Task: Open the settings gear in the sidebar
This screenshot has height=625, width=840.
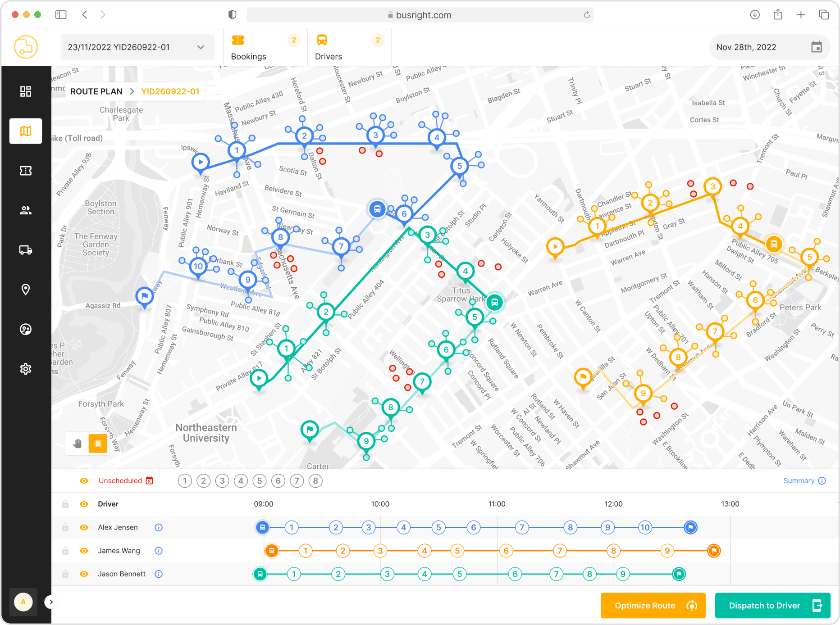Action: pos(26,369)
